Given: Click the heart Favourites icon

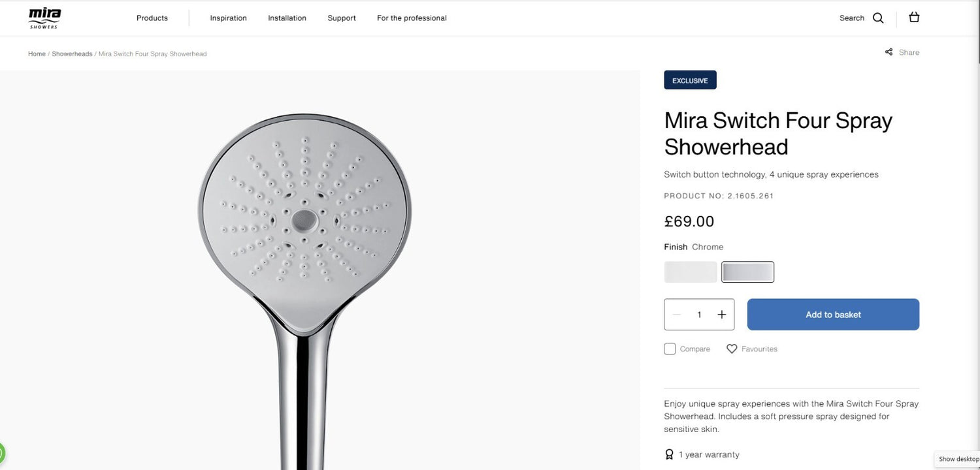Looking at the screenshot, I should pyautogui.click(x=732, y=349).
